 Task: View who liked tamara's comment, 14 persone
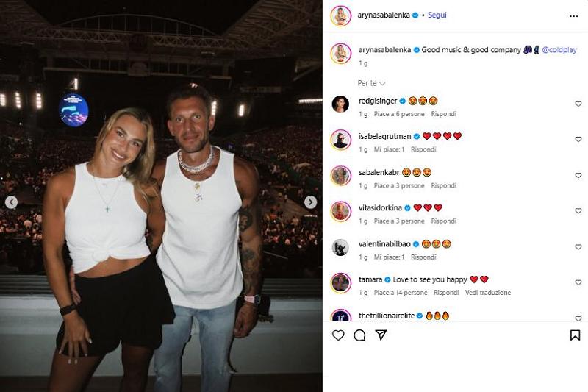(400, 293)
